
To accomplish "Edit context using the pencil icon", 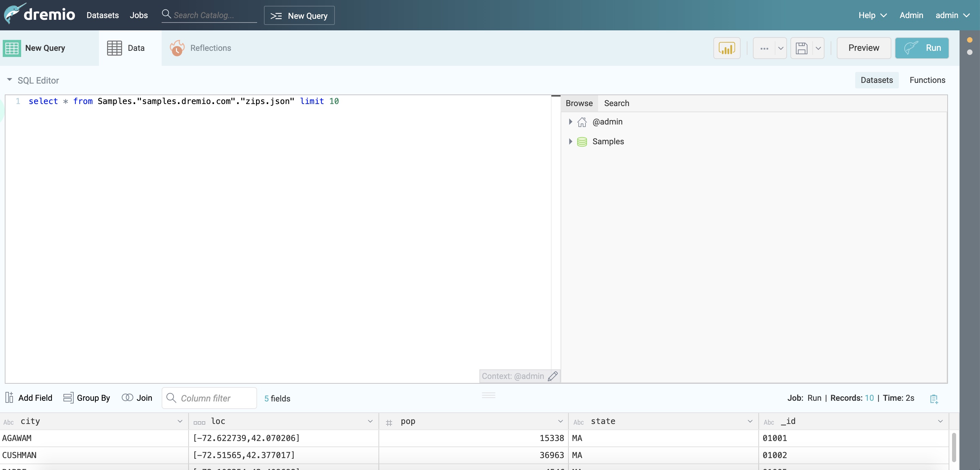I will (553, 376).
